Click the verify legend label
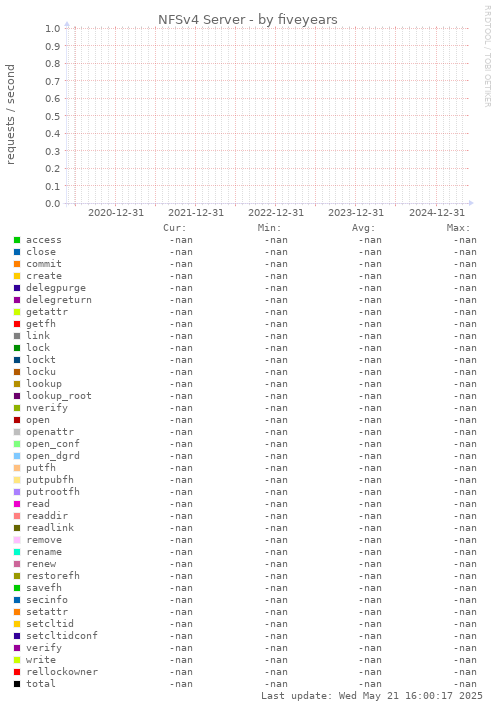 44,648
